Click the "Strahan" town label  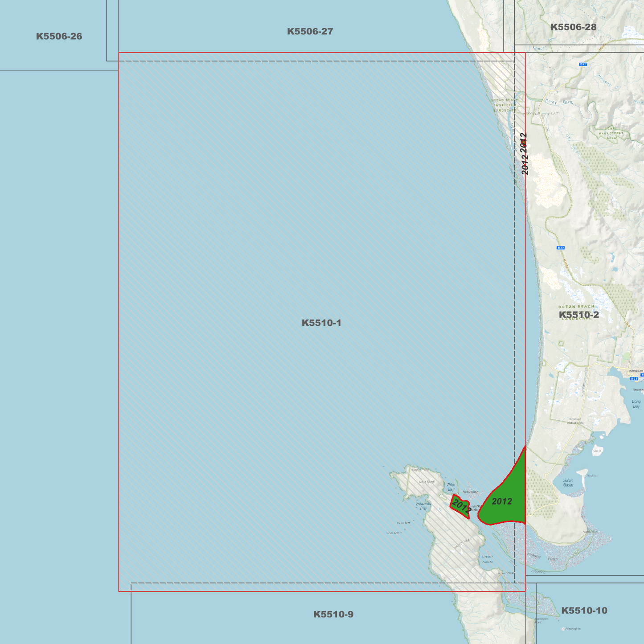(636, 371)
